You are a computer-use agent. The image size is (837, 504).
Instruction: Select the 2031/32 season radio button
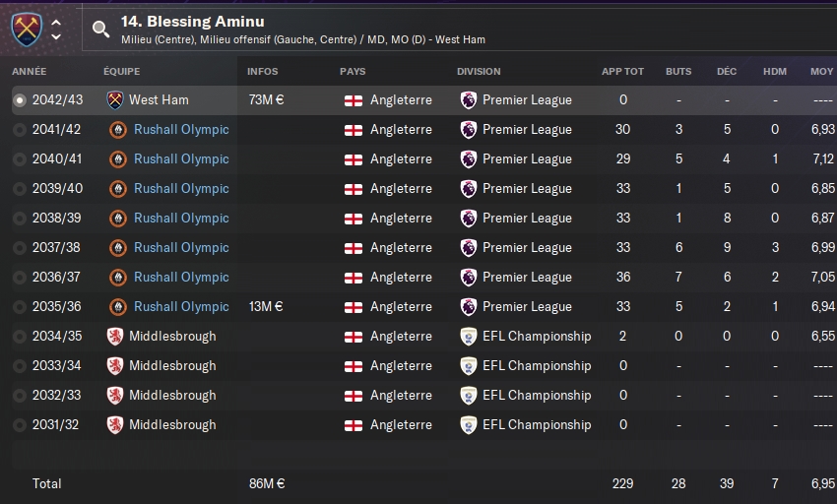(20, 425)
